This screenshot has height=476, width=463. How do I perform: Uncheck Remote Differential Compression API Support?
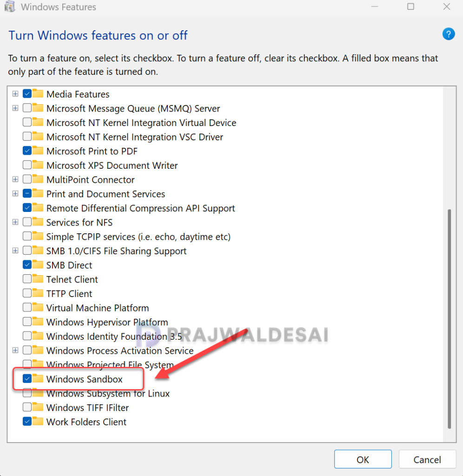[27, 208]
